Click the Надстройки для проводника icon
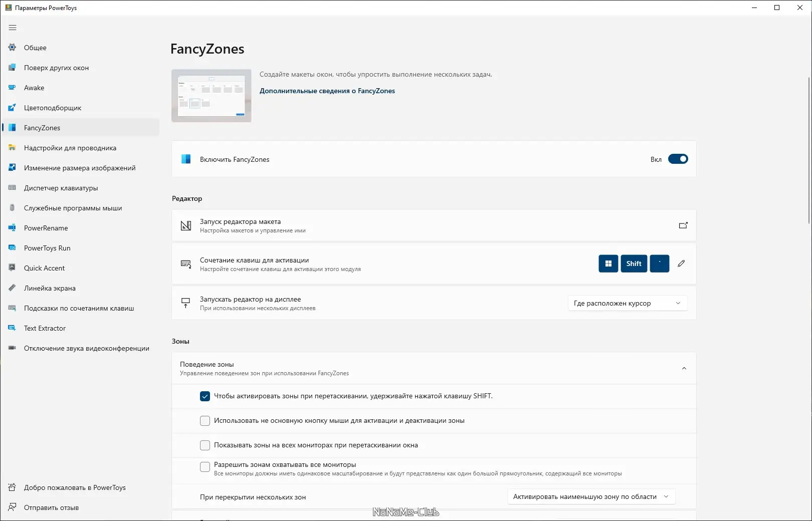 click(x=12, y=148)
